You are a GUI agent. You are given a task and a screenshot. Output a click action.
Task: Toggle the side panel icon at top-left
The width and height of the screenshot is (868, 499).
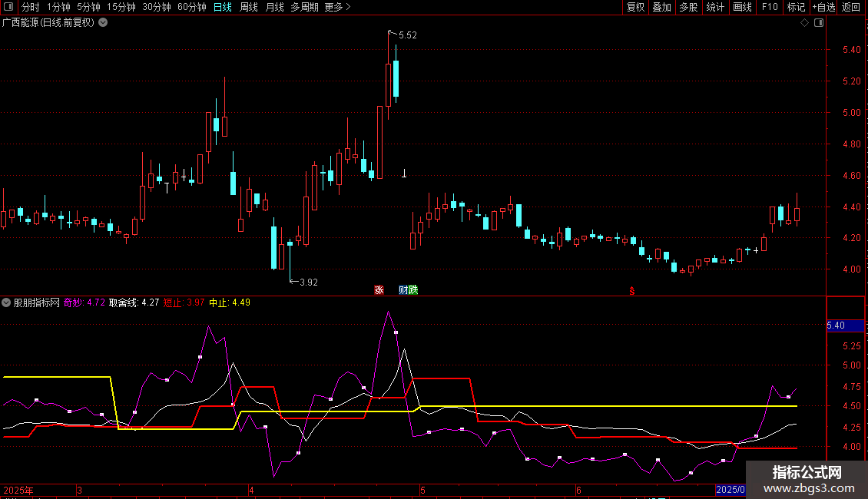[x=8, y=7]
